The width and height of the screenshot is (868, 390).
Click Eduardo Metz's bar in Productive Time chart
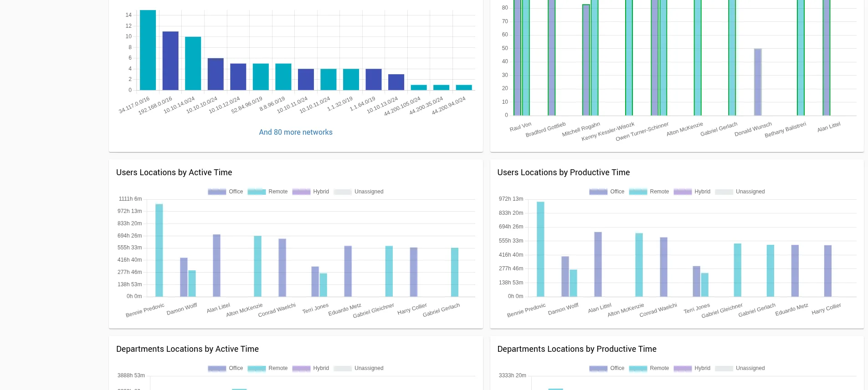click(x=795, y=271)
